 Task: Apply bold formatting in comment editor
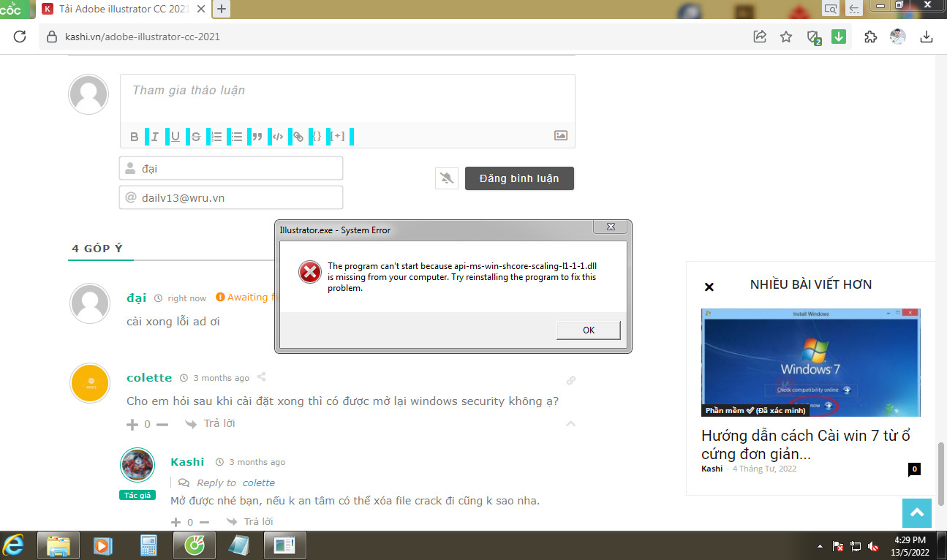tap(135, 137)
